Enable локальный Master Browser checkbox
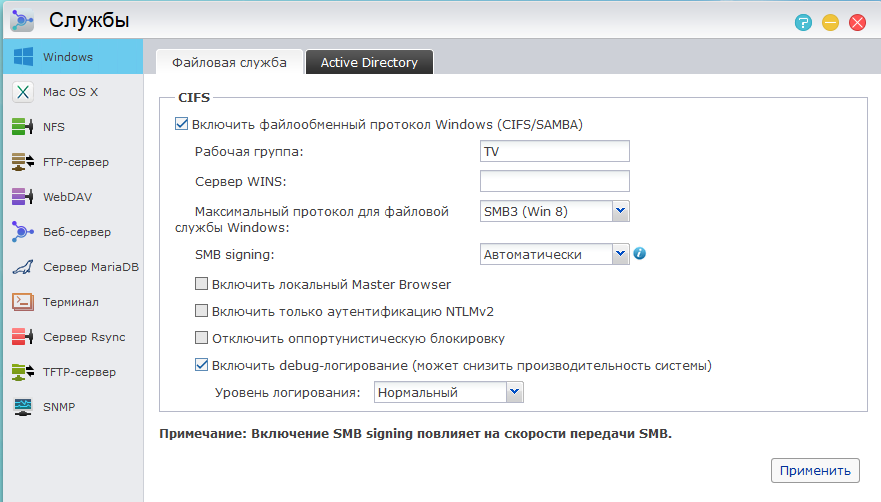This screenshot has width=881, height=502. 201,284
